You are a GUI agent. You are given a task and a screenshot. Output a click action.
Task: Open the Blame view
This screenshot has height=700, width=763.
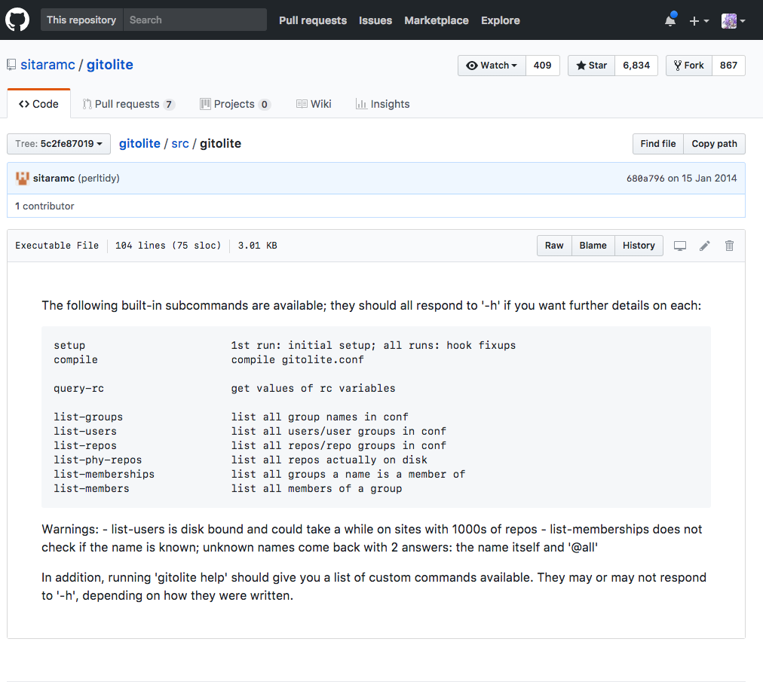point(593,246)
